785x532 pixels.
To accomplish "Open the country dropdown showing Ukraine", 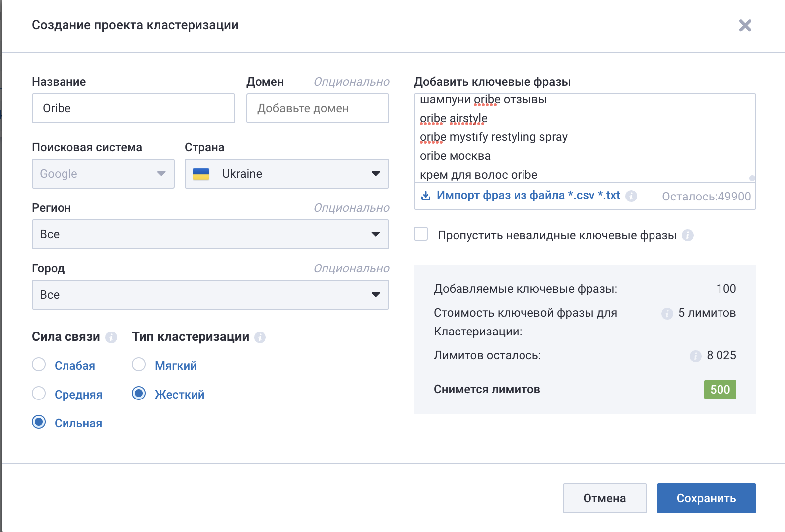I will point(287,174).
